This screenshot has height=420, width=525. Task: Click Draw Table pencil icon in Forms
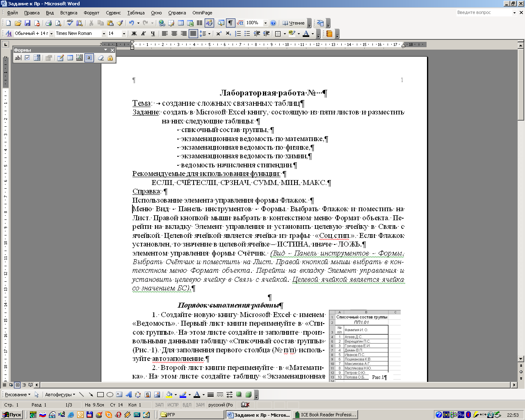pos(61,58)
